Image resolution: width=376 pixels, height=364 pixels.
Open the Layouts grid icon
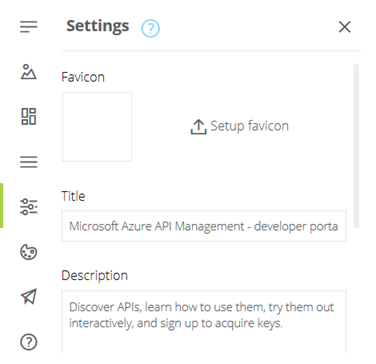pyautogui.click(x=29, y=116)
